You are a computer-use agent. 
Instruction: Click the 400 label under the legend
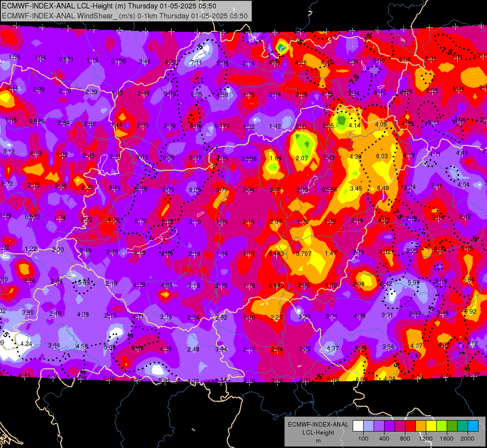384,439
